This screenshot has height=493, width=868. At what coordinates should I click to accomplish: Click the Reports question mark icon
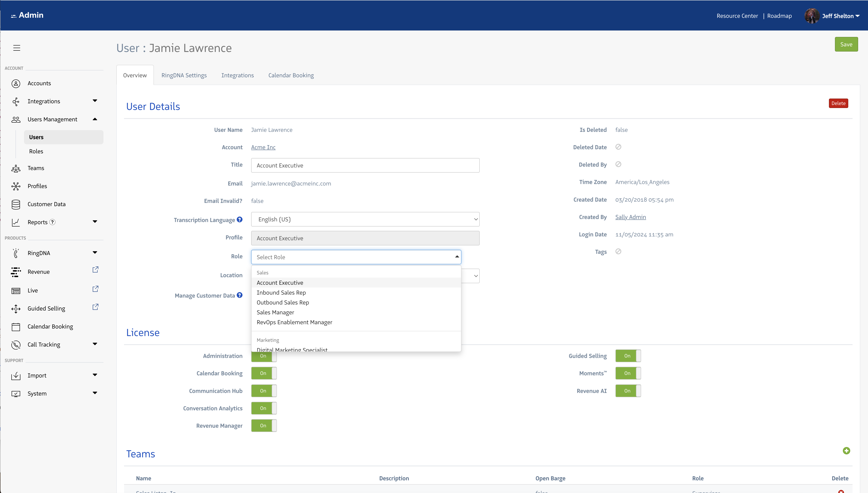coord(52,222)
